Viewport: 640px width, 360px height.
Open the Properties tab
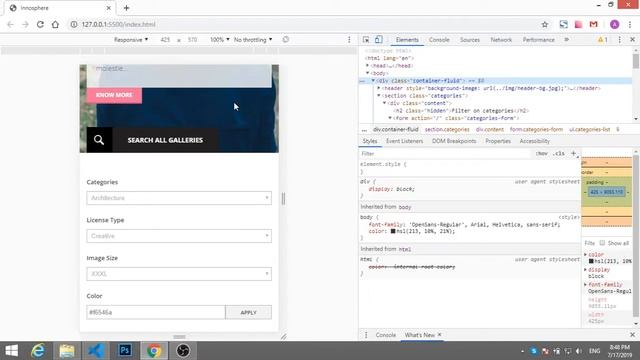(498, 141)
